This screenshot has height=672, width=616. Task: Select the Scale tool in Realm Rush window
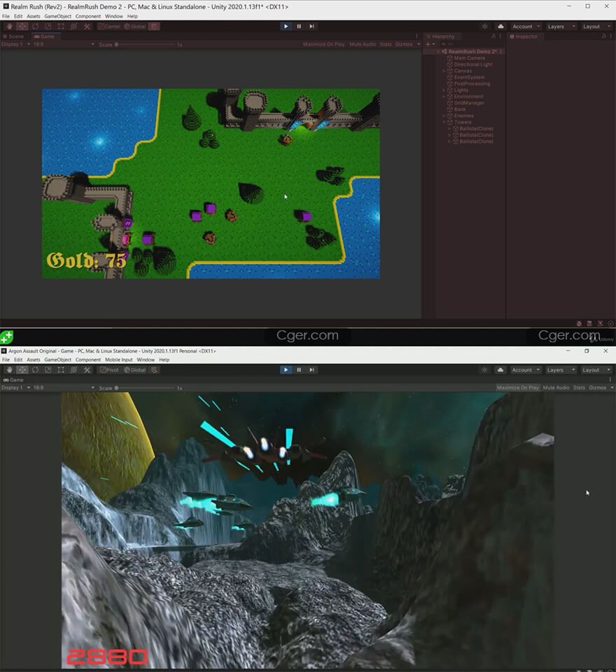coord(48,27)
